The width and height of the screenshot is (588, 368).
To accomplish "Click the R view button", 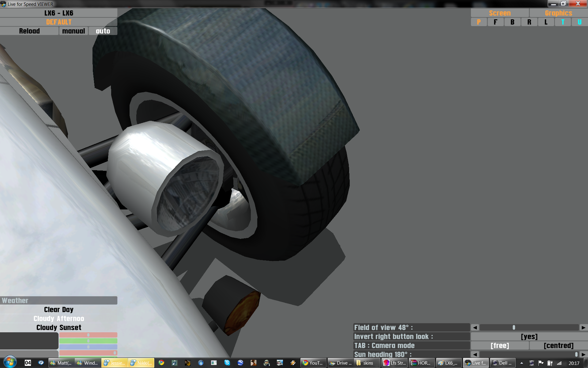I will (529, 22).
